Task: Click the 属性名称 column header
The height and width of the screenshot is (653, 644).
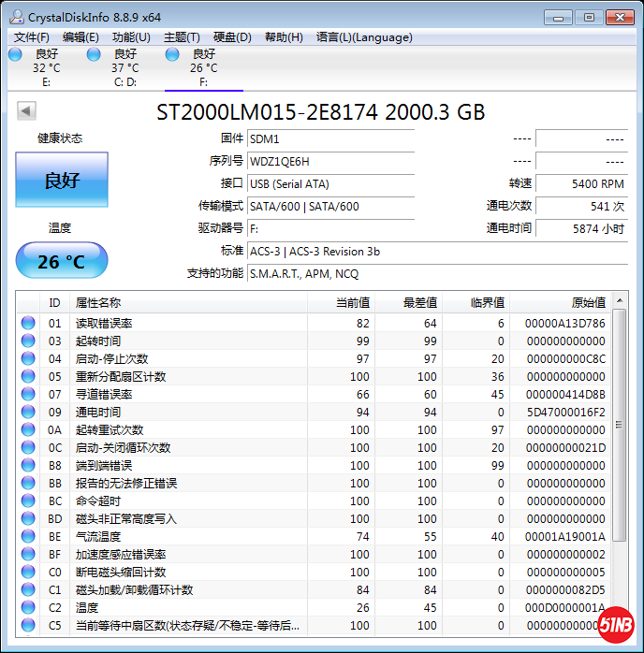Action: tap(98, 302)
